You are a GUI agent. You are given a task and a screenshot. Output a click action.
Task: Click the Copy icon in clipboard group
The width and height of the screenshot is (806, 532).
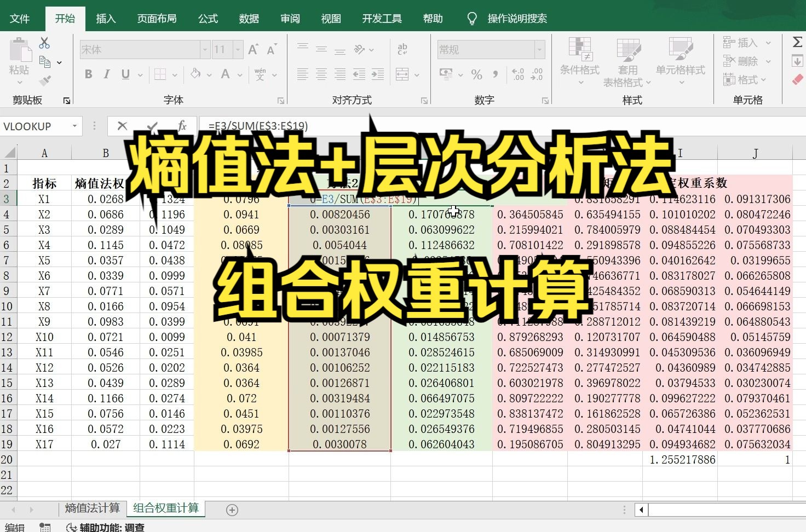pos(45,62)
